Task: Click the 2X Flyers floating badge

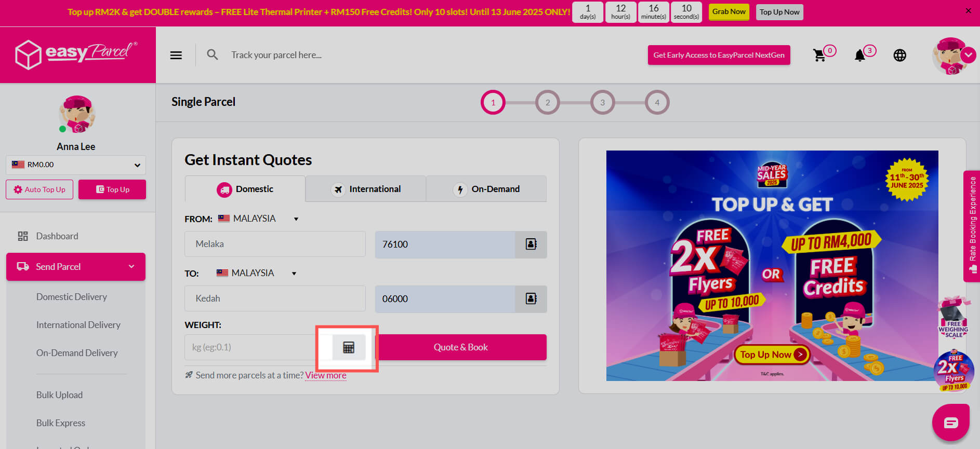Action: 954,371
